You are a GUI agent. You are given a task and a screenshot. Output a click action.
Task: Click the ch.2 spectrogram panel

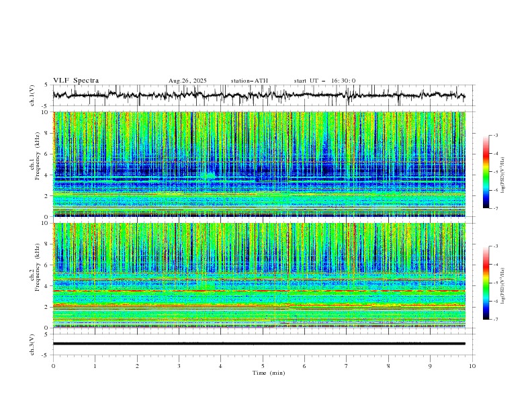[x=259, y=275]
